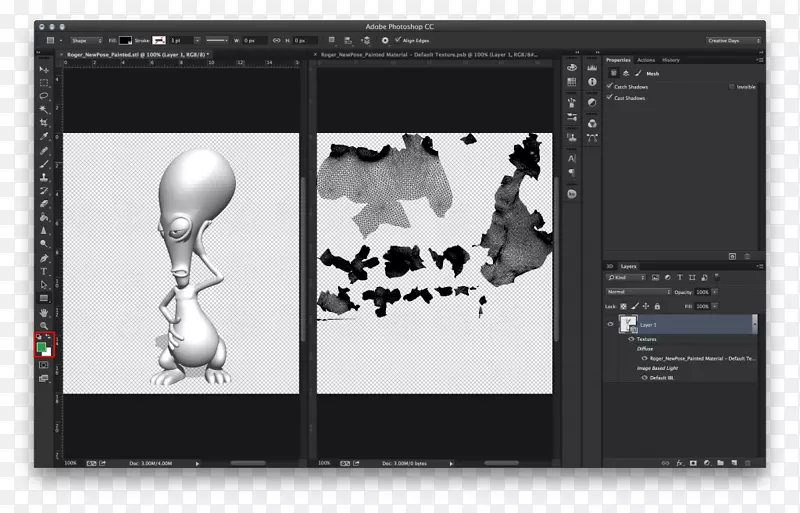Pick the Crop tool
800x513 pixels.
[44, 123]
